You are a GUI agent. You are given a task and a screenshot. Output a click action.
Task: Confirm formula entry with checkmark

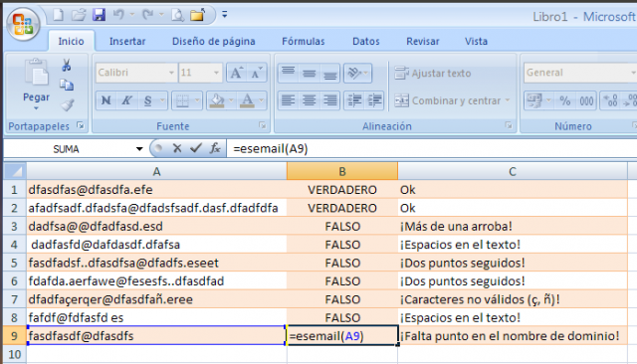coord(196,148)
